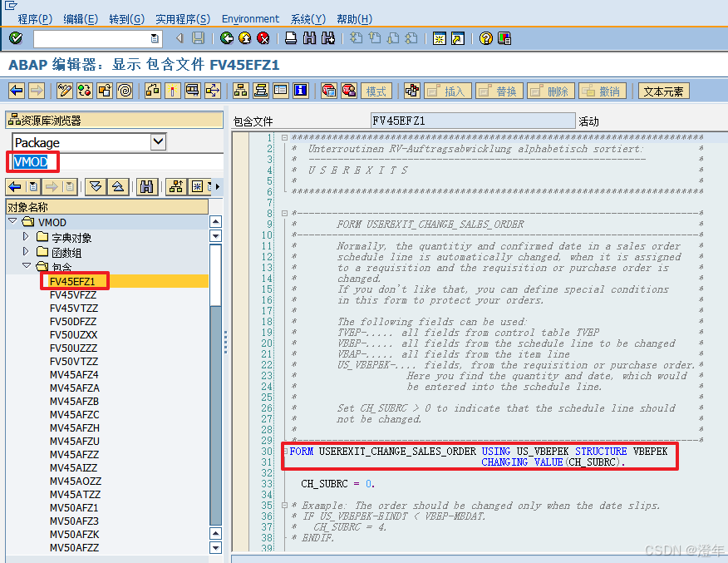The image size is (728, 563).
Task: Select include FV45VFZZ in the tree
Action: (73, 294)
